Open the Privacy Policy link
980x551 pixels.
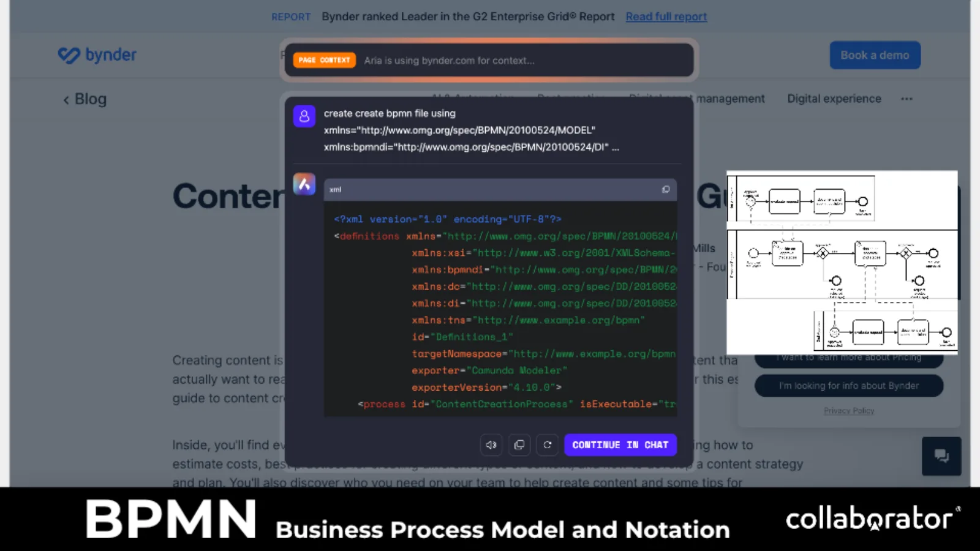point(849,411)
